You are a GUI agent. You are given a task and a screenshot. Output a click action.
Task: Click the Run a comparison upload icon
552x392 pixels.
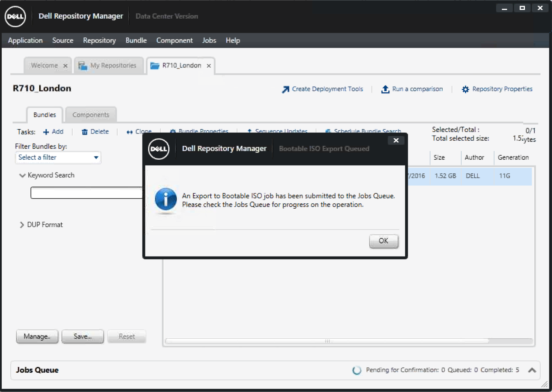point(385,89)
